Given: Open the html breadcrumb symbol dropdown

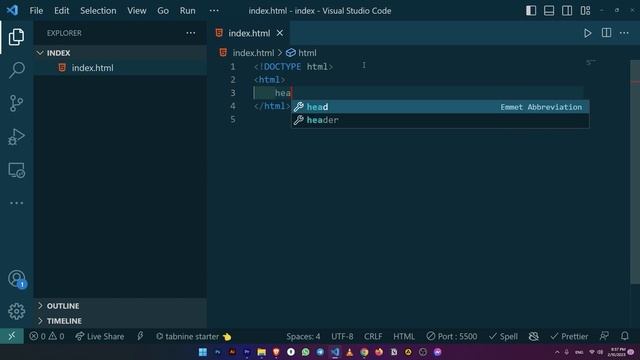Looking at the screenshot, I should point(301,53).
